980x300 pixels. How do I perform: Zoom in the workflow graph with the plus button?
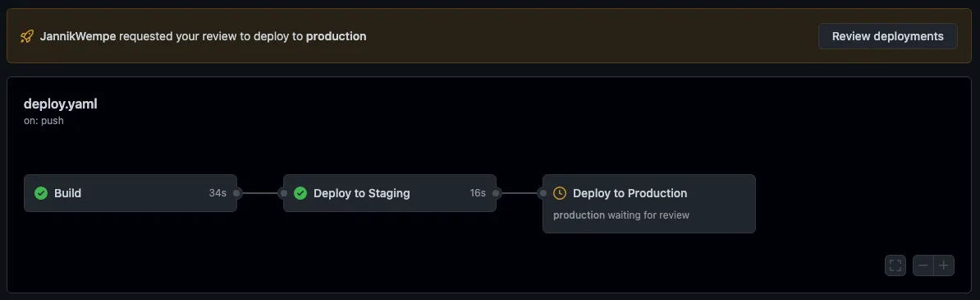(x=944, y=265)
